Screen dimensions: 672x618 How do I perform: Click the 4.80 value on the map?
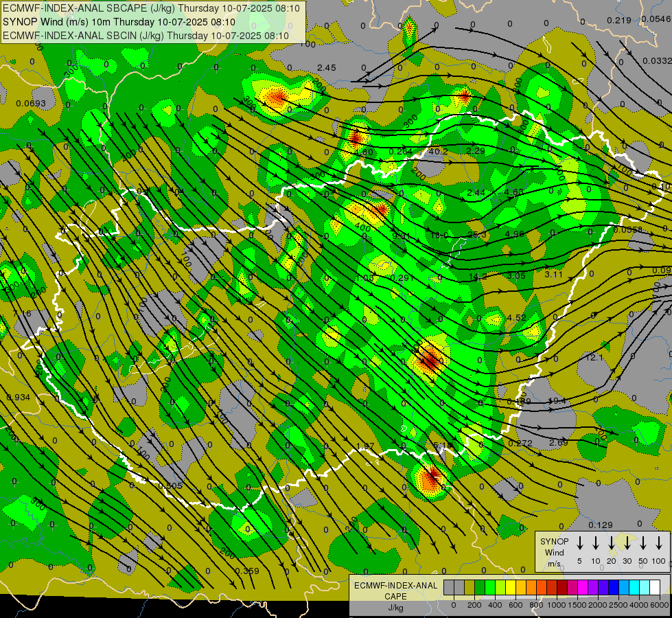coord(363,152)
